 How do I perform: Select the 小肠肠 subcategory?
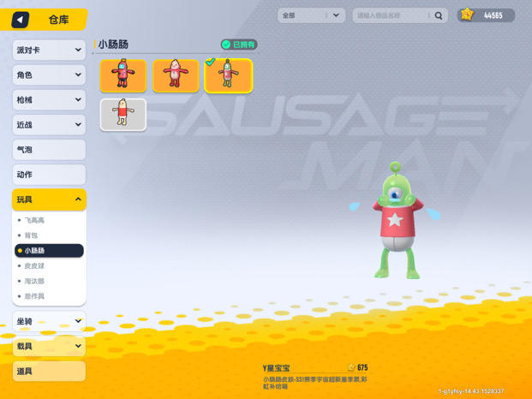point(49,251)
